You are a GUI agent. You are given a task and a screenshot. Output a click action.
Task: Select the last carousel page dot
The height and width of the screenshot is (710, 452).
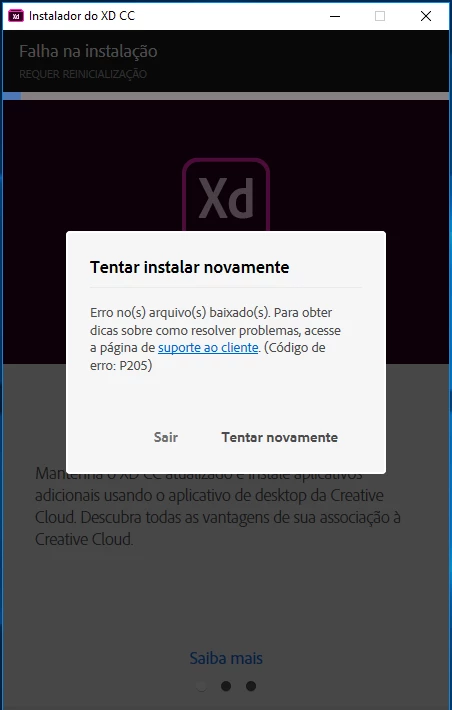click(x=251, y=686)
